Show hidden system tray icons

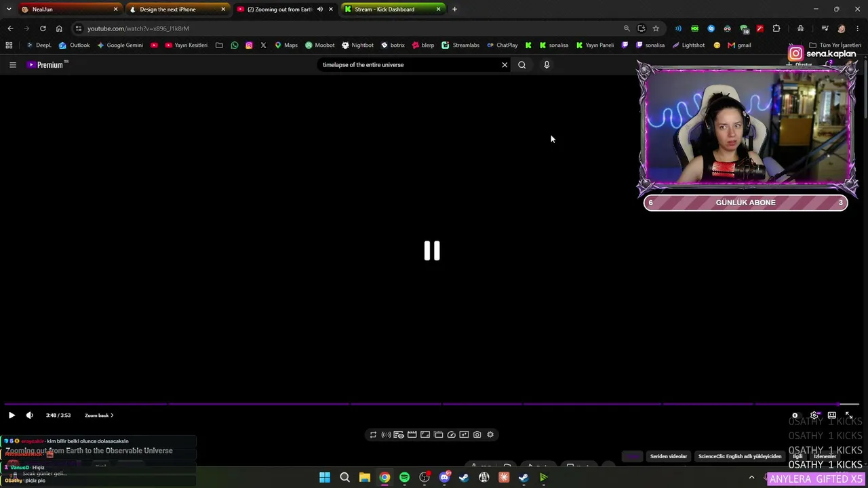click(x=751, y=478)
